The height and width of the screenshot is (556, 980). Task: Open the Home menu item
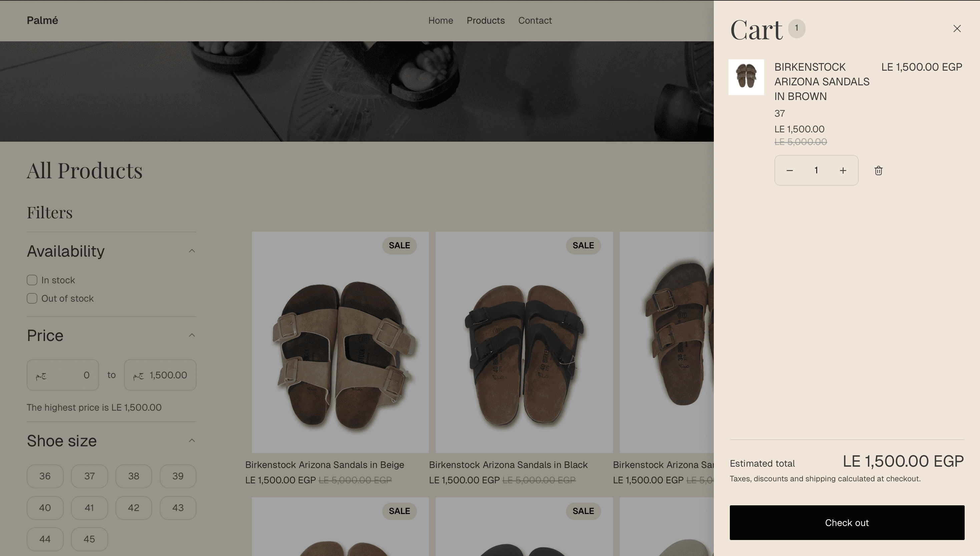(441, 21)
